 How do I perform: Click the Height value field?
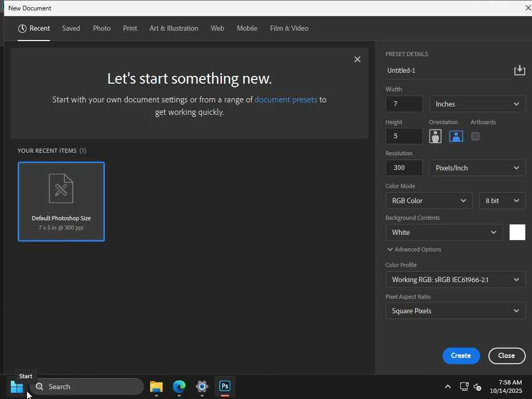(x=404, y=136)
